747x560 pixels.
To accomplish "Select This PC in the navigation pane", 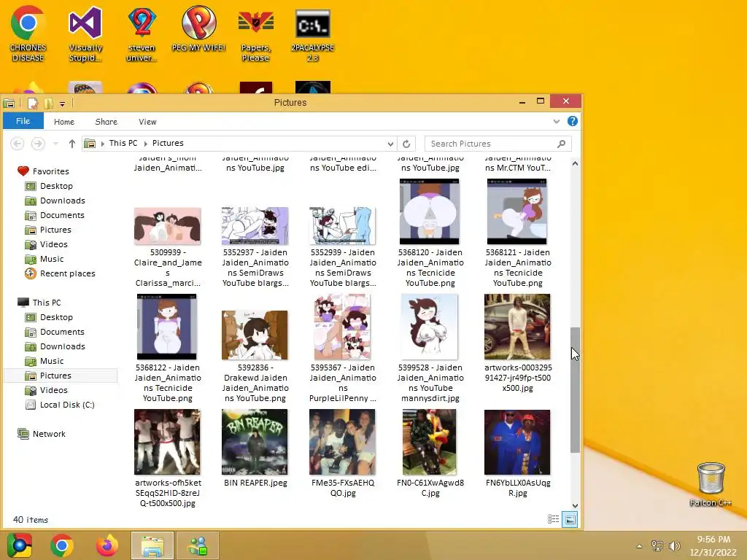I will click(x=46, y=303).
